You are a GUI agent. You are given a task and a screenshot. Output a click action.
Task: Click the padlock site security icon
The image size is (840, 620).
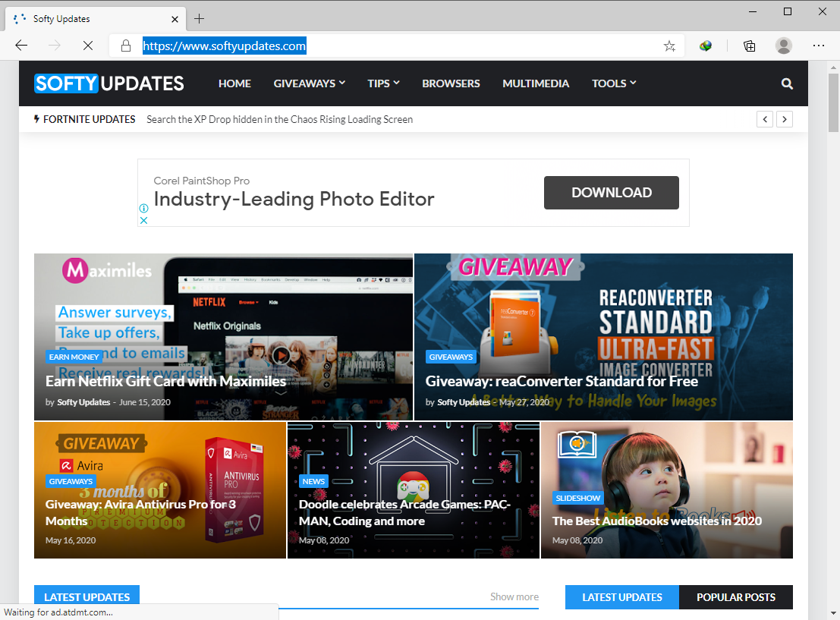[x=126, y=46]
